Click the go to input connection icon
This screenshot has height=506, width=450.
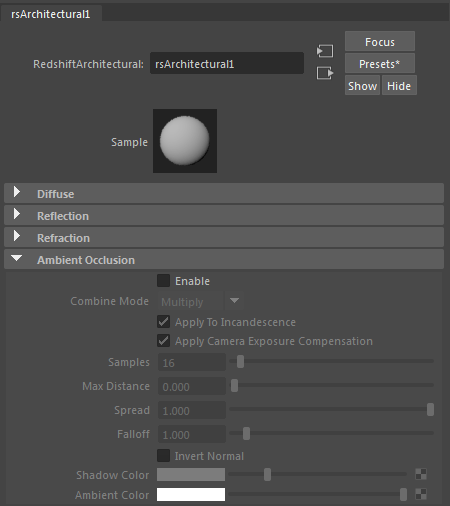tap(325, 51)
